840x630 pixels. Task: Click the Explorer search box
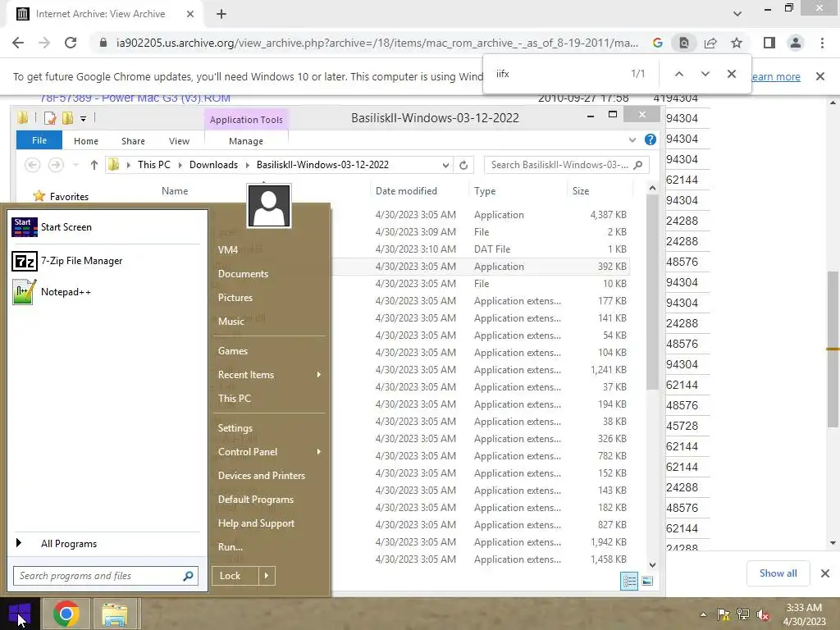[566, 165]
